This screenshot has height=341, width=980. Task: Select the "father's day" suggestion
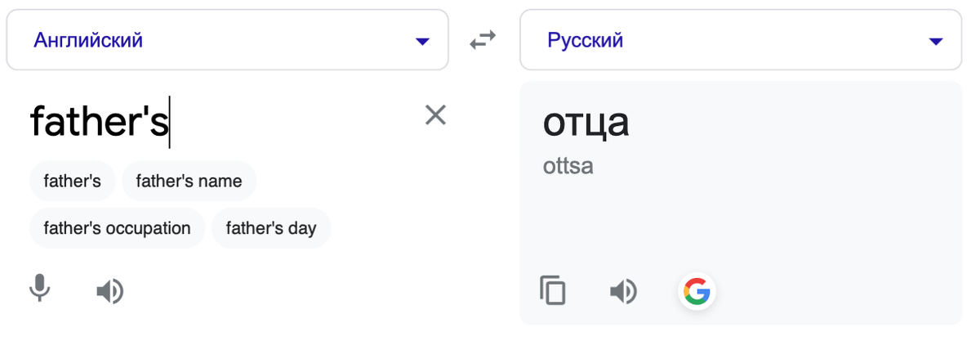[271, 228]
